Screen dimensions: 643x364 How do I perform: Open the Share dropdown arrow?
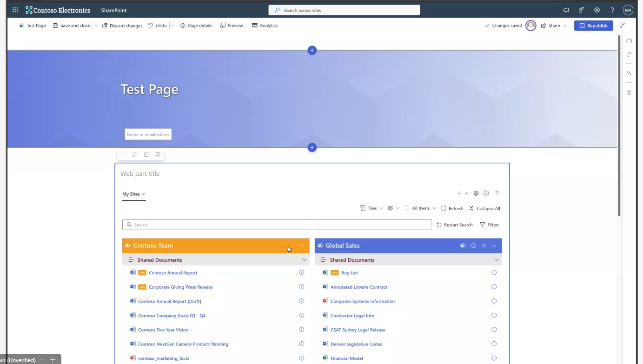pos(565,26)
